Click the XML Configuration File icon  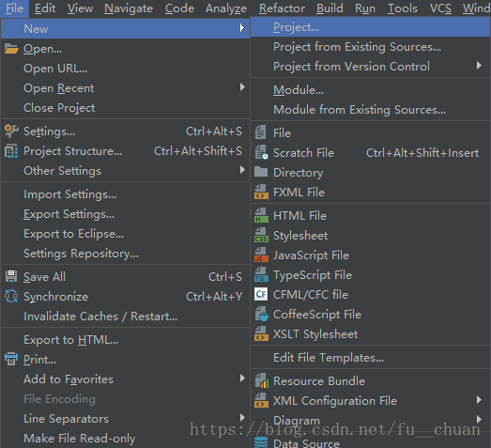click(x=261, y=400)
